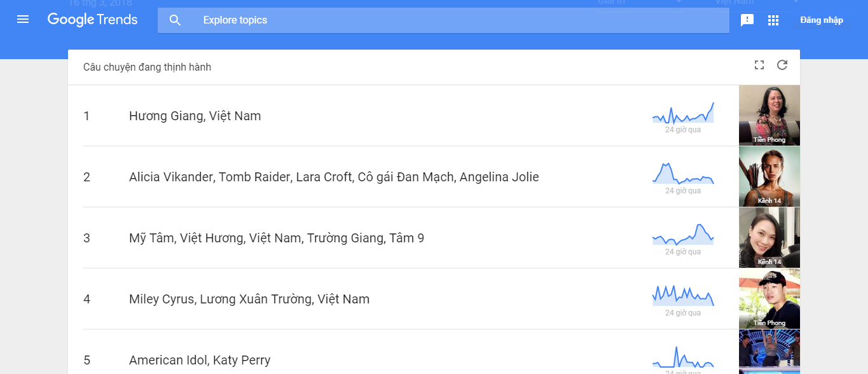This screenshot has height=374, width=868.
Task: Open the Alicia Vikander, Tomb Raider story
Action: coord(334,177)
